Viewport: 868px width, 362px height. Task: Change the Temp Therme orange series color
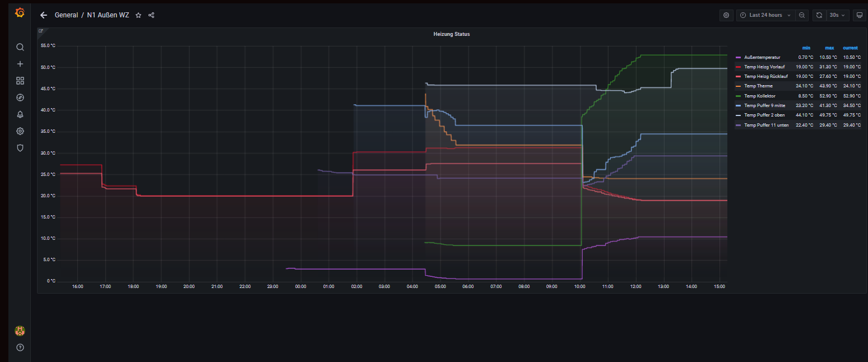click(x=739, y=86)
